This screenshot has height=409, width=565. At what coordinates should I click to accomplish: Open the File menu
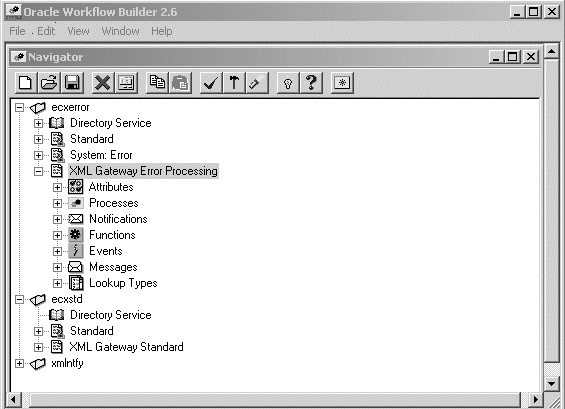click(x=17, y=31)
